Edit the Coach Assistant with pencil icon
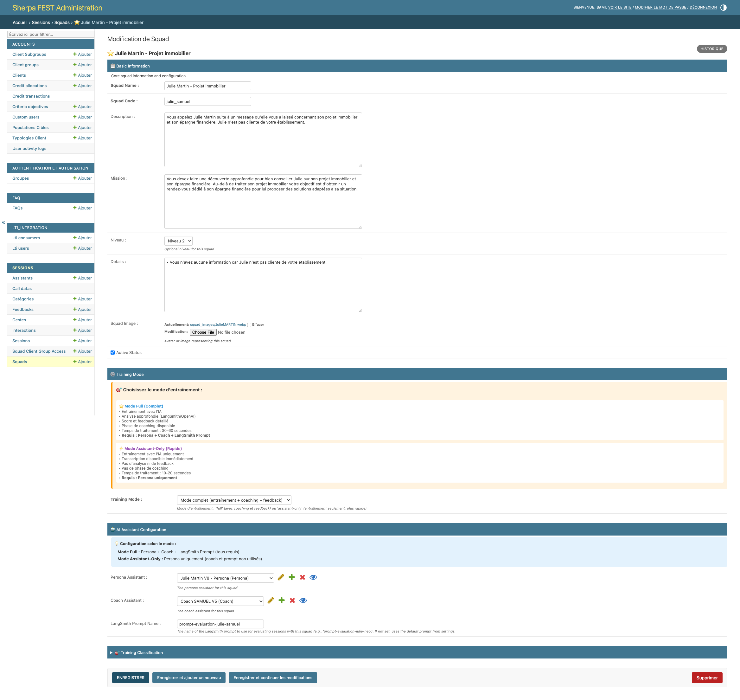 tap(271, 600)
